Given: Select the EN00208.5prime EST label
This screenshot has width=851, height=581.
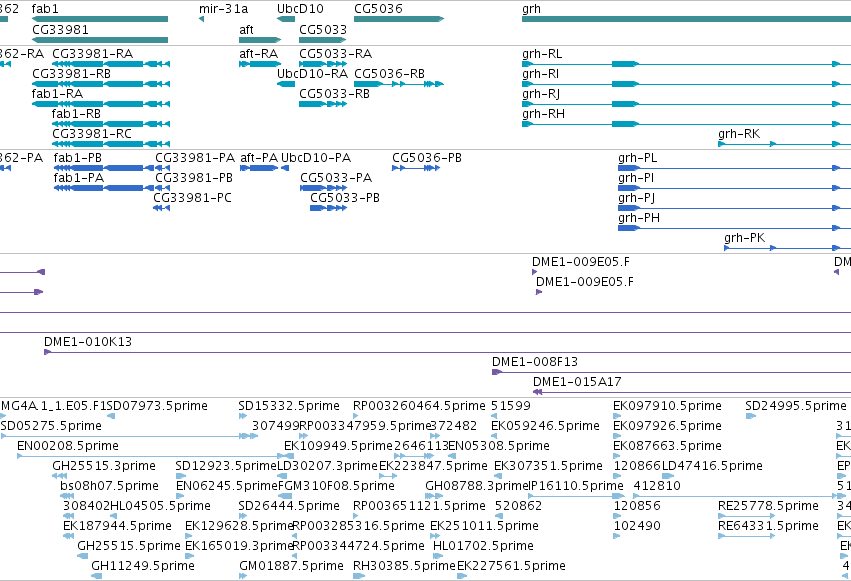Looking at the screenshot, I should [68, 446].
